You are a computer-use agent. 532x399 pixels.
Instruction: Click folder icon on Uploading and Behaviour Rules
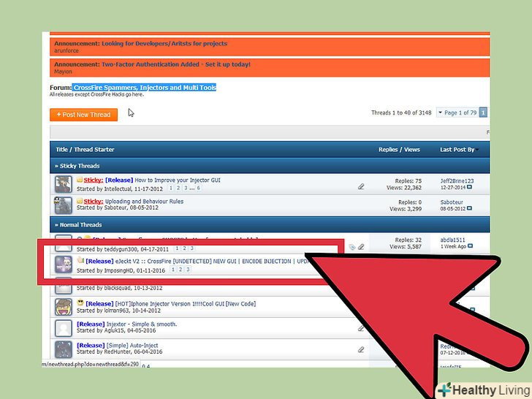80,201
